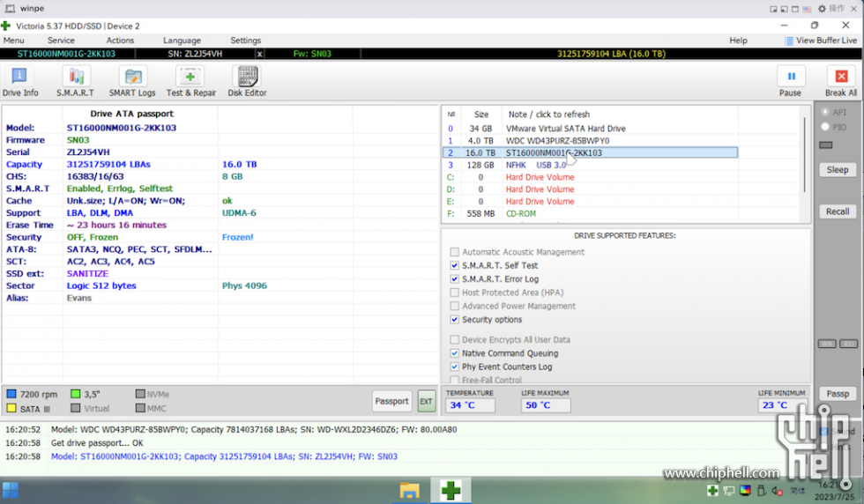Select WDC WD43PURZ-85BWPY0 drive row
The image size is (864, 504).
(590, 140)
